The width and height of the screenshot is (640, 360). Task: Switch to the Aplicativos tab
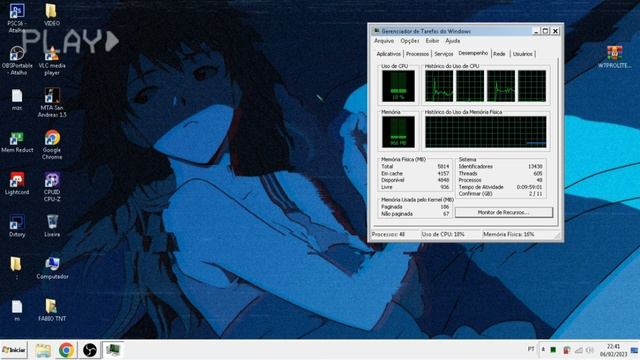(x=388, y=54)
